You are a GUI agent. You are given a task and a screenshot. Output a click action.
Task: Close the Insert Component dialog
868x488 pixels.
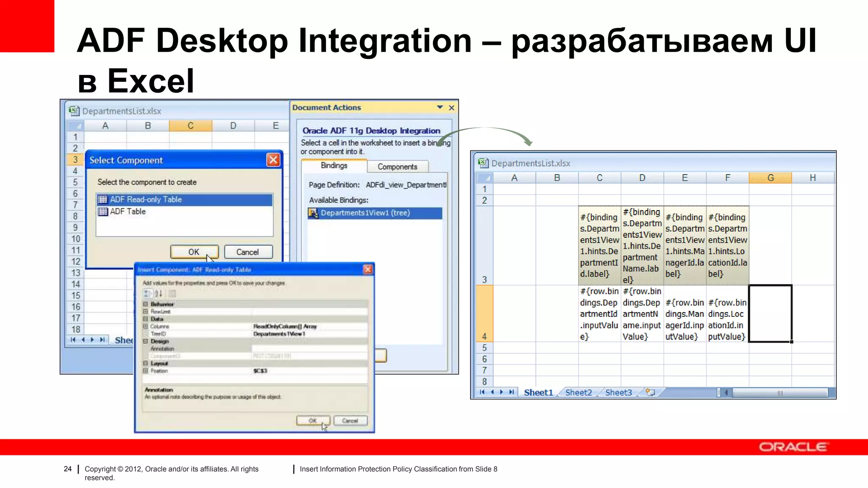pos(368,269)
